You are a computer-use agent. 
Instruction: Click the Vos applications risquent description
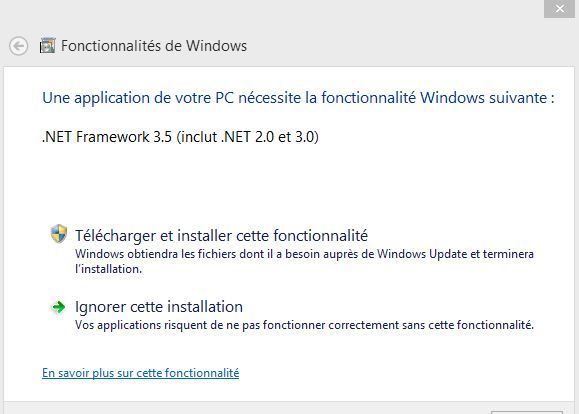[304, 325]
